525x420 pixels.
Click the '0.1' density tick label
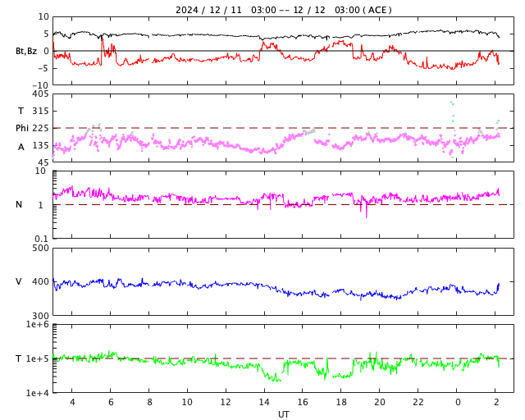[42, 239]
